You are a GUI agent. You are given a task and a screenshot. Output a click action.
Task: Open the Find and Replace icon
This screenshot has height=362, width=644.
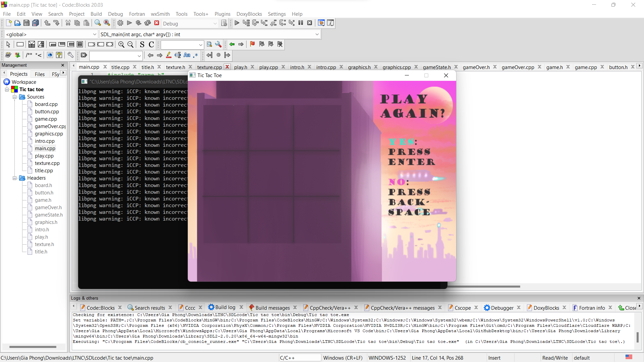point(107,23)
